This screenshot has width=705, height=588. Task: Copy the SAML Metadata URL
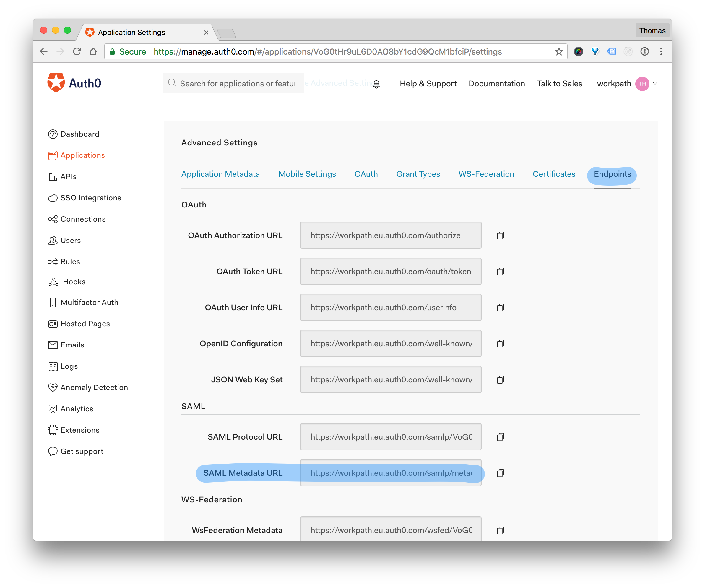(500, 473)
